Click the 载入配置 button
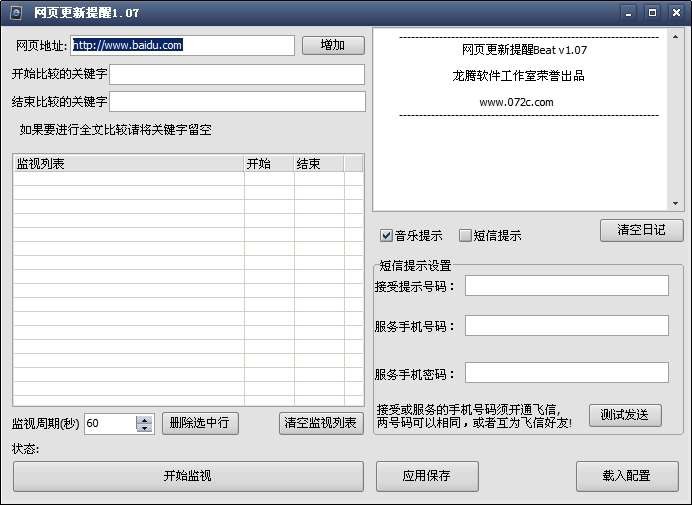Viewport: 692px width, 505px height. [x=627, y=476]
